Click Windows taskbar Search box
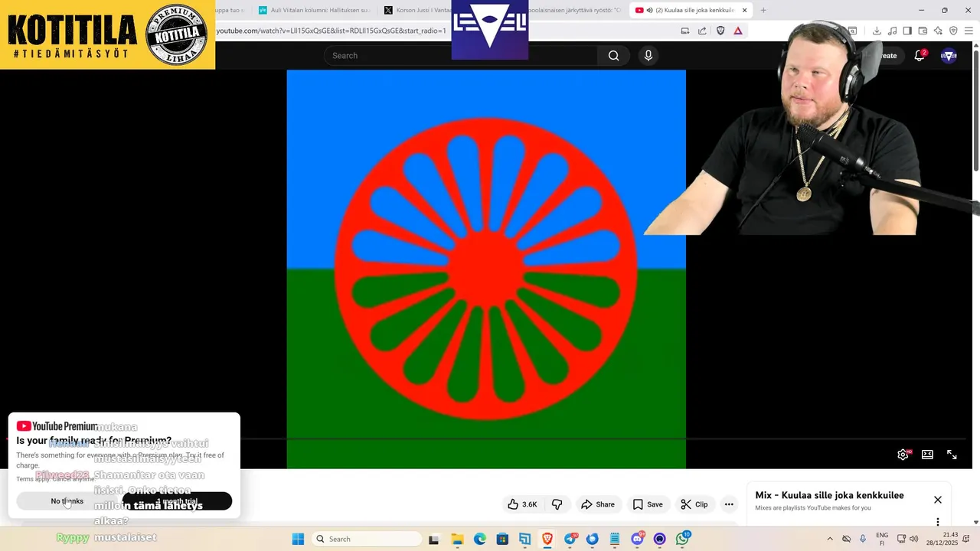 (x=366, y=539)
